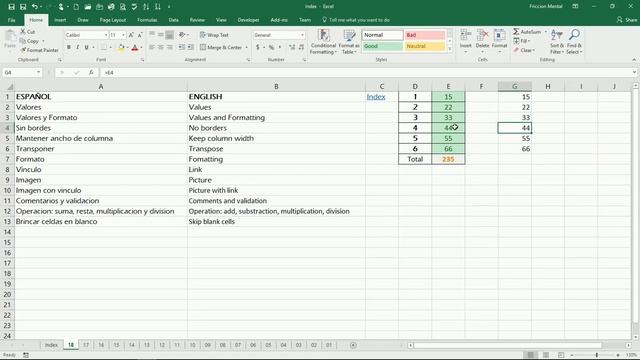Open Format as Table
Image resolution: width=640 pixels, height=360 pixels.
click(x=349, y=42)
